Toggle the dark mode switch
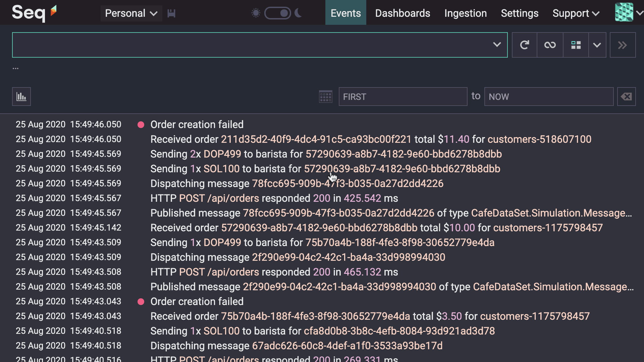 click(278, 13)
